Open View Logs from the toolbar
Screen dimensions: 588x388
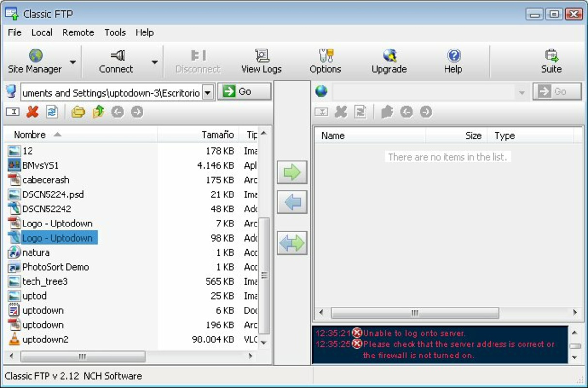coord(261,62)
